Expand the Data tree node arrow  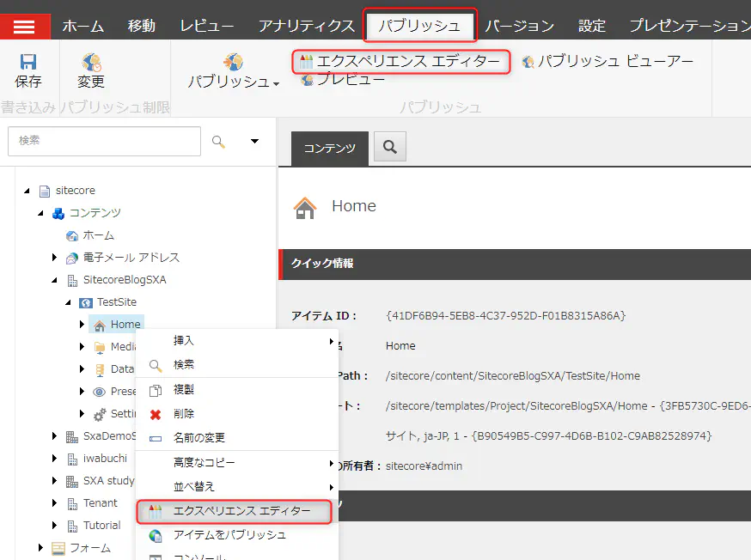pyautogui.click(x=82, y=369)
